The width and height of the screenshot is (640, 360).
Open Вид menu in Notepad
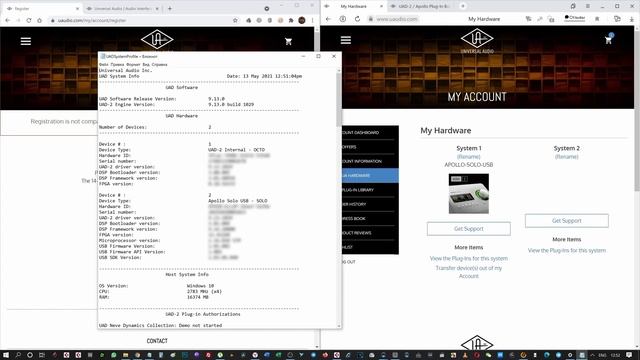pos(146,64)
